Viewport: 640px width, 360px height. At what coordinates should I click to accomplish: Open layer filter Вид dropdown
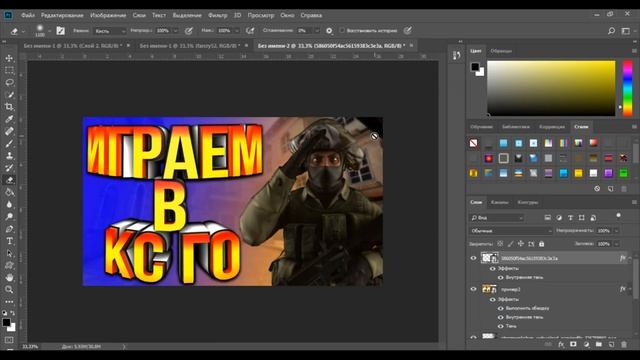[x=496, y=218]
